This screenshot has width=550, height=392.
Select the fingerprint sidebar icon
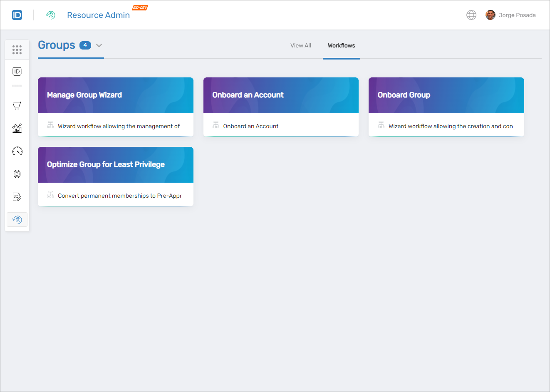click(17, 174)
